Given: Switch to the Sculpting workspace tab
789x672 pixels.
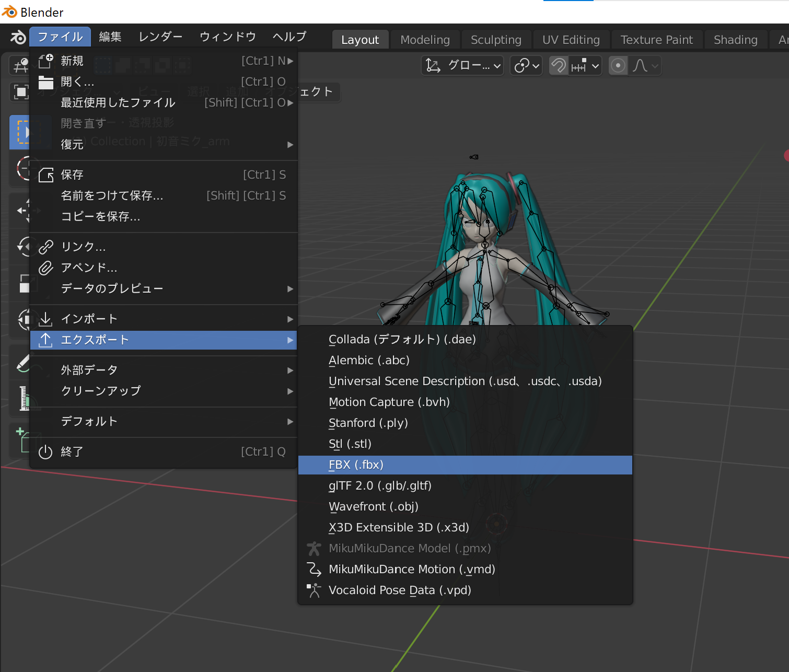Looking at the screenshot, I should tap(496, 40).
